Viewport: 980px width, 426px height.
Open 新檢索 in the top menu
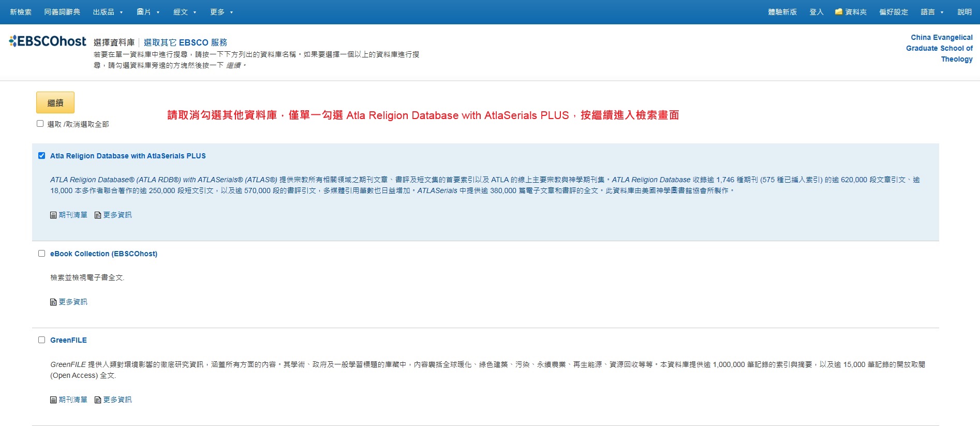[21, 12]
